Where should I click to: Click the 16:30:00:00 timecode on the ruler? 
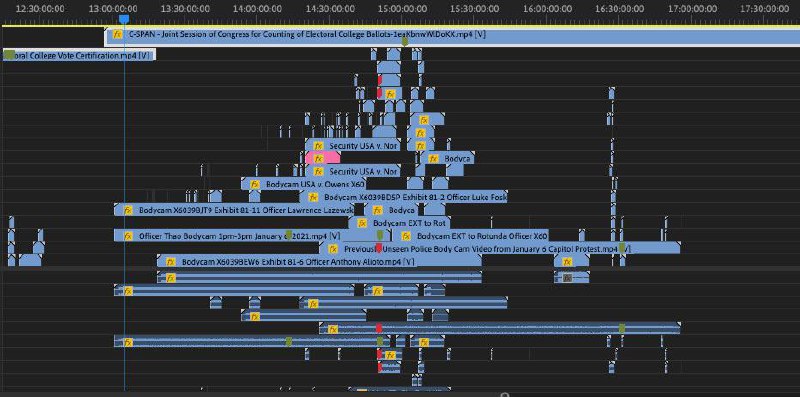(x=619, y=9)
